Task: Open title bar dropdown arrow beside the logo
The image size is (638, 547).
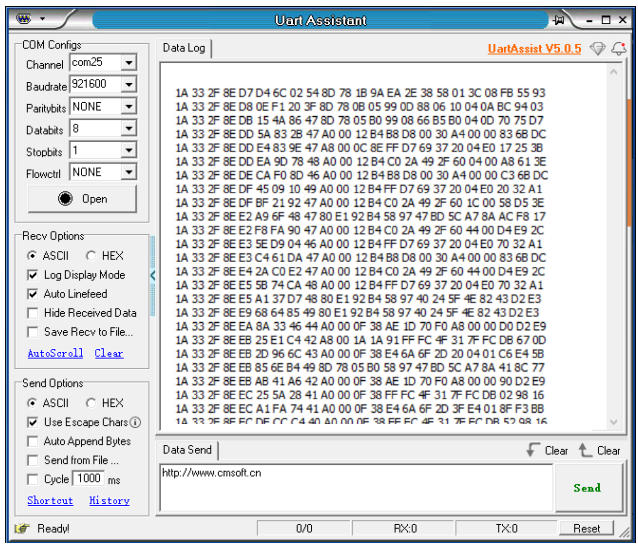Action: (x=42, y=19)
